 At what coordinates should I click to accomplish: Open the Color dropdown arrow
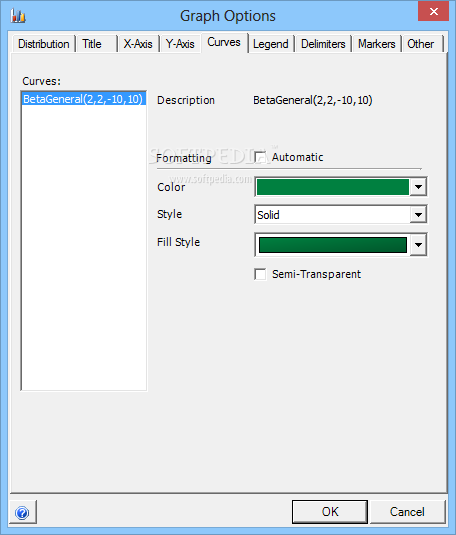coord(418,187)
